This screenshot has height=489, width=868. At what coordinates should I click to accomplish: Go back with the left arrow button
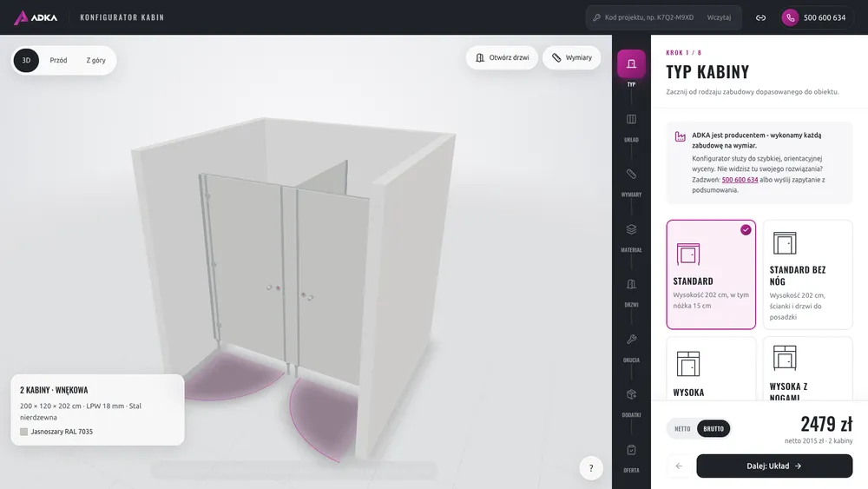[x=679, y=466]
